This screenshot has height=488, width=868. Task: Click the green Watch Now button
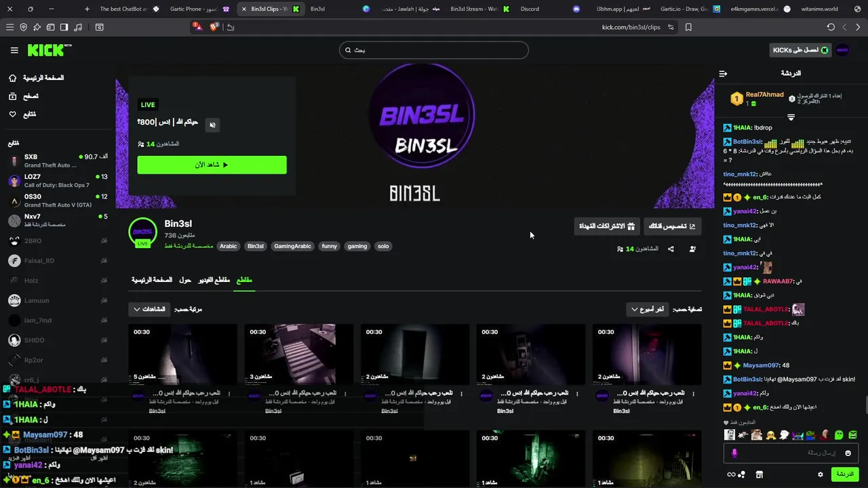[212, 165]
